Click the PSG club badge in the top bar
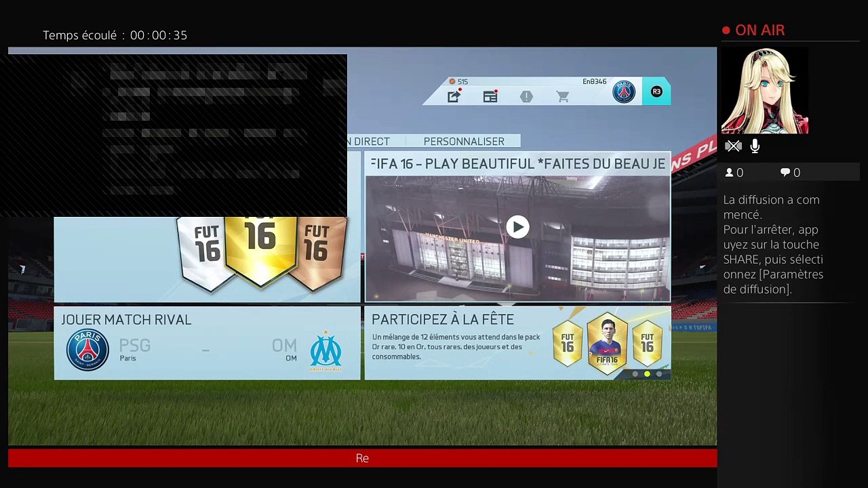This screenshot has height=488, width=868. click(624, 92)
